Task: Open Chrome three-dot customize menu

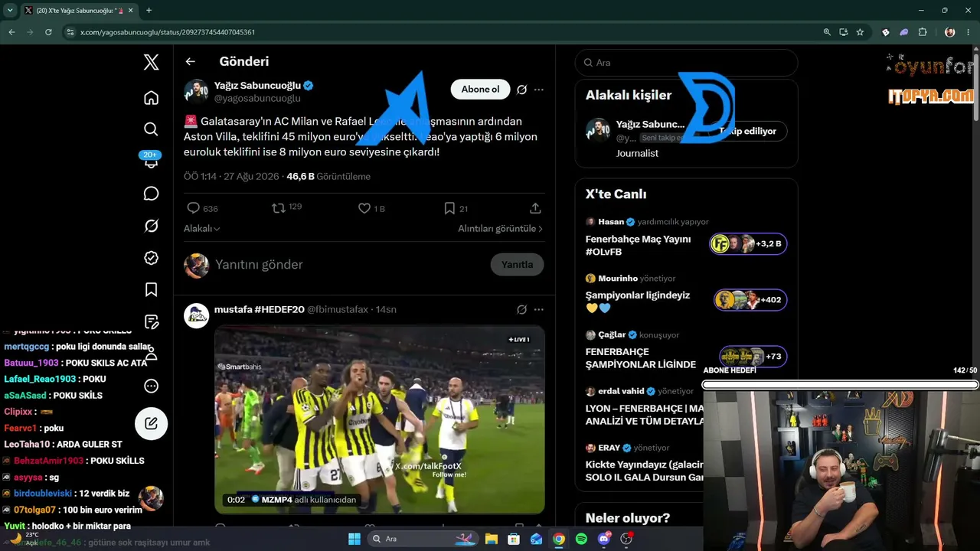Action: (968, 32)
